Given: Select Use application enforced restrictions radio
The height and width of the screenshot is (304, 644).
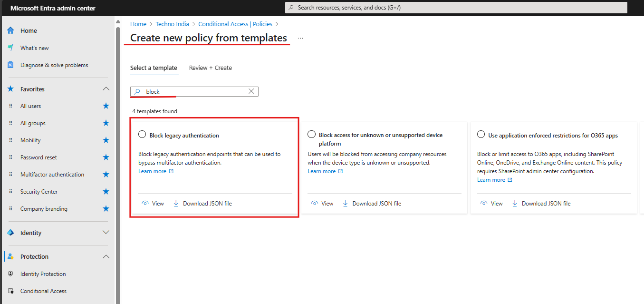Looking at the screenshot, I should 481,135.
